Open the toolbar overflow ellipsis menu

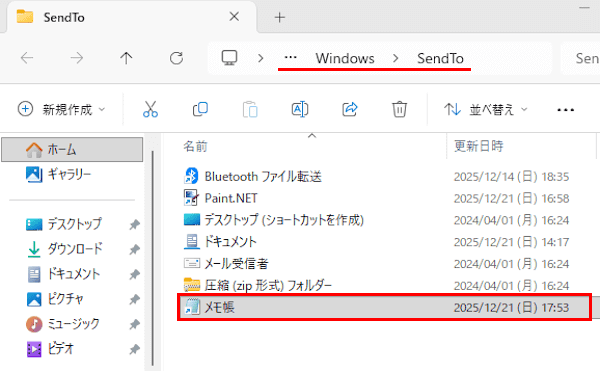point(565,110)
